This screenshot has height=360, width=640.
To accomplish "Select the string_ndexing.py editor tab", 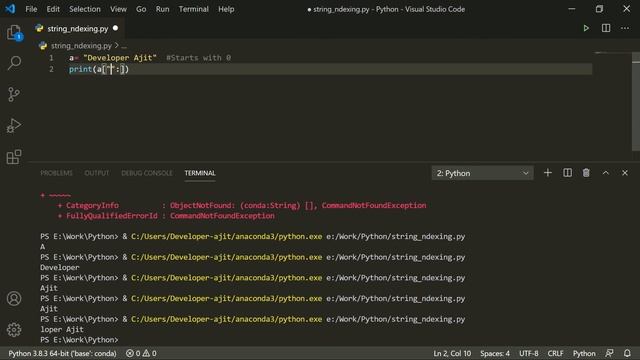I will click(x=78, y=29).
